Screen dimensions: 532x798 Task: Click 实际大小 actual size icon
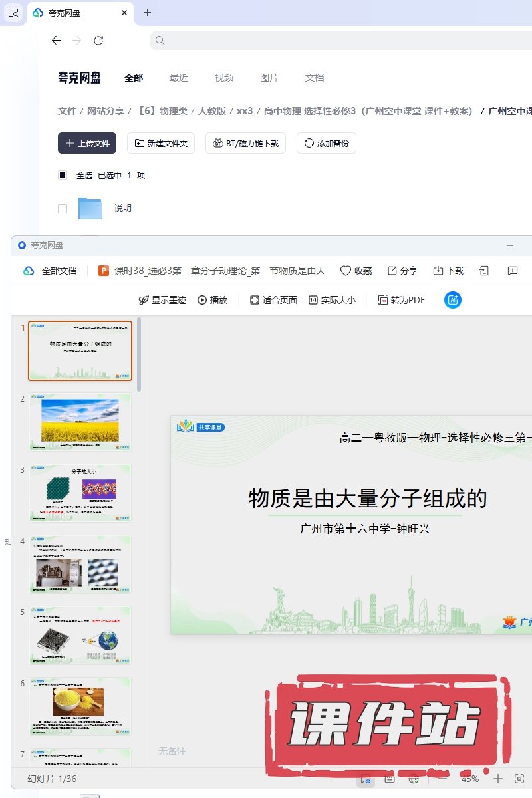click(x=313, y=300)
